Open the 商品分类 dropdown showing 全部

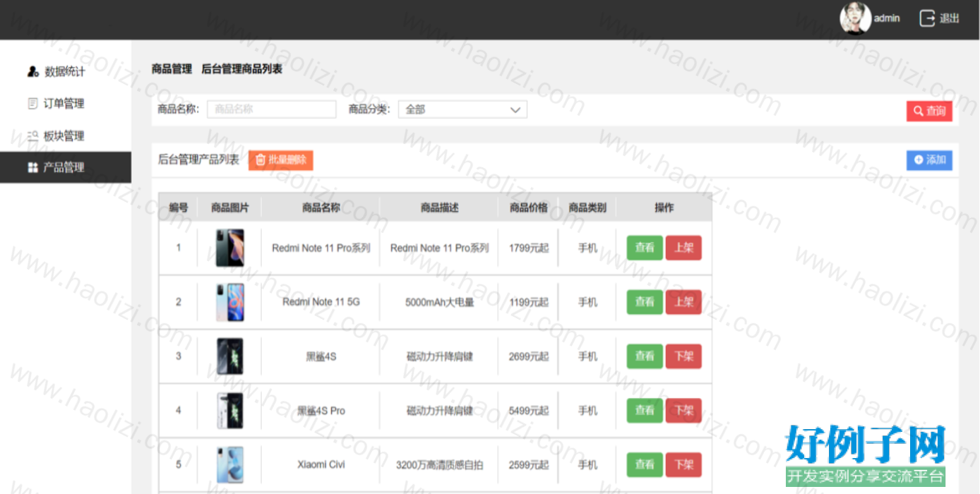(x=462, y=109)
